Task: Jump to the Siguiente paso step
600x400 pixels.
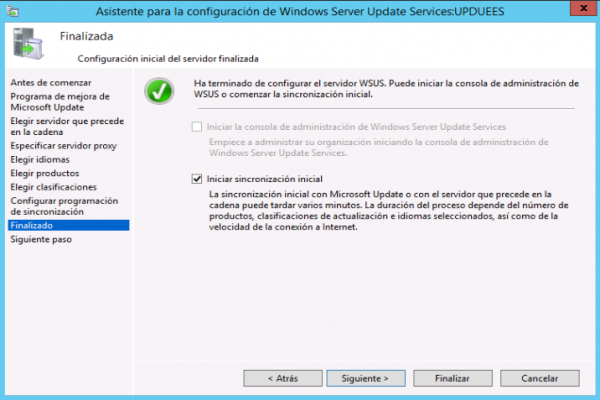Action: click(x=41, y=239)
